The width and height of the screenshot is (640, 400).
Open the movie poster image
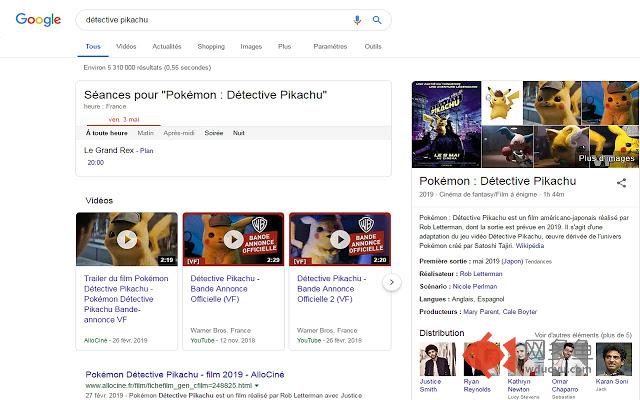click(447, 124)
